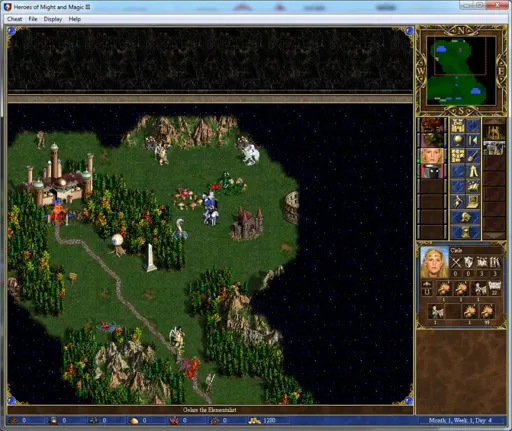Click the shovel dig icon
Image resolution: width=512 pixels, height=431 pixels.
(473, 156)
